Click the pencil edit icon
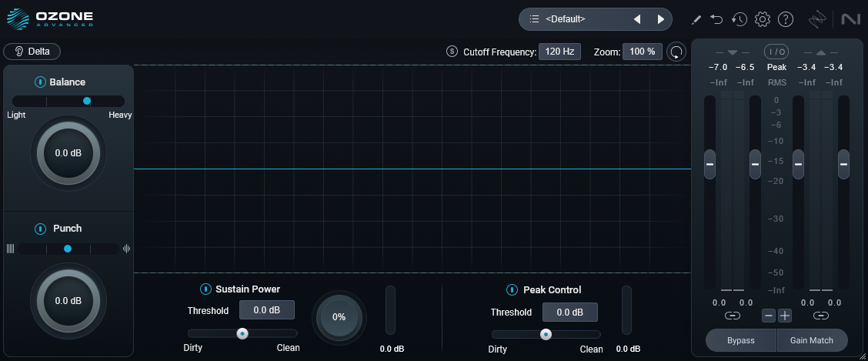Image resolution: width=868 pixels, height=361 pixels. click(696, 19)
